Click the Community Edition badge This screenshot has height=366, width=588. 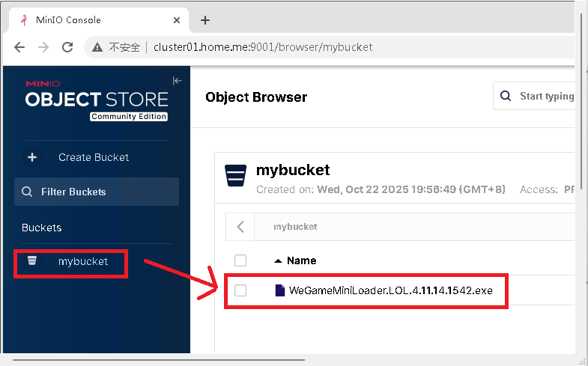(129, 117)
